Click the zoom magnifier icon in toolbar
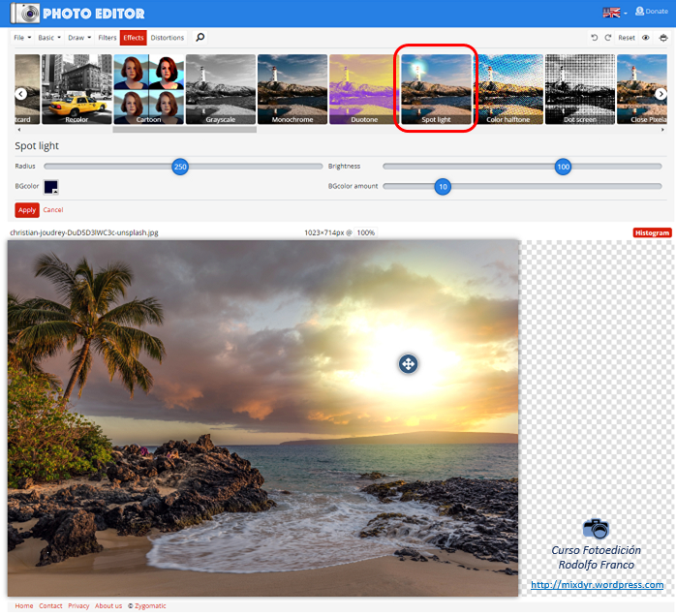 pos(200,38)
